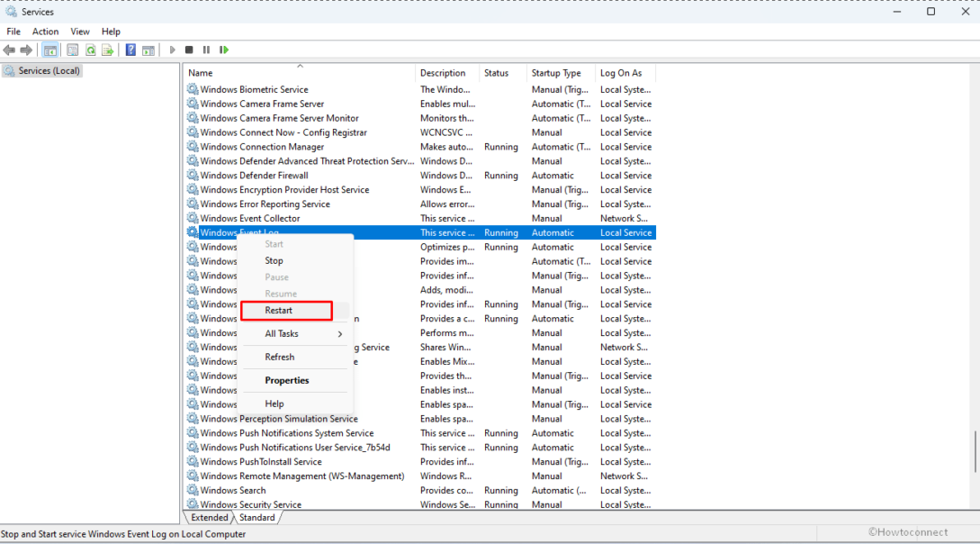Click gear icon of Windows Defender Firewall

[193, 175]
